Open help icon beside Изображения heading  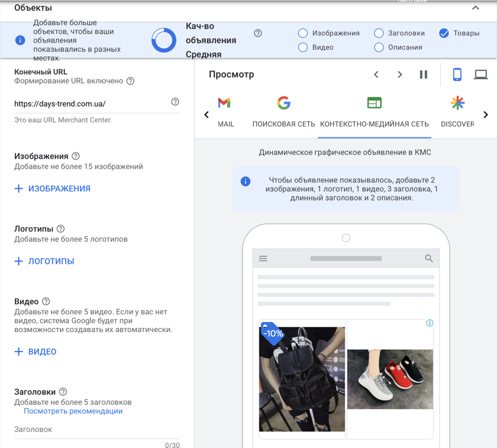click(x=76, y=156)
